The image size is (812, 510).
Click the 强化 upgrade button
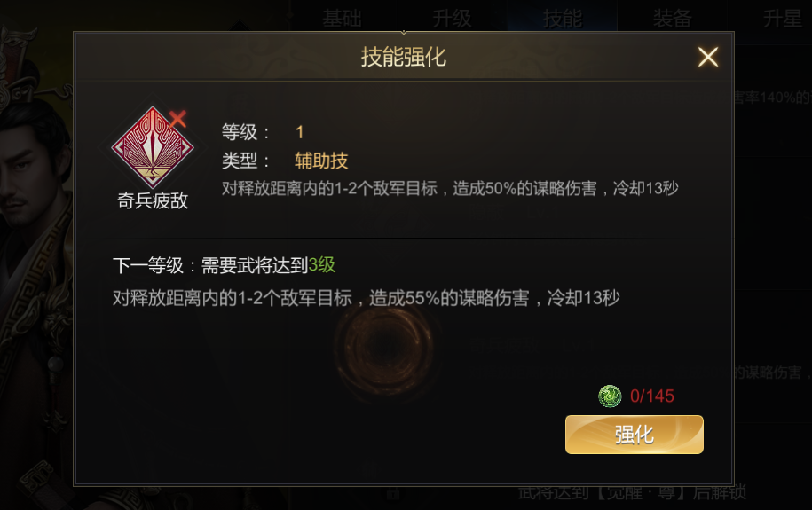tap(634, 435)
